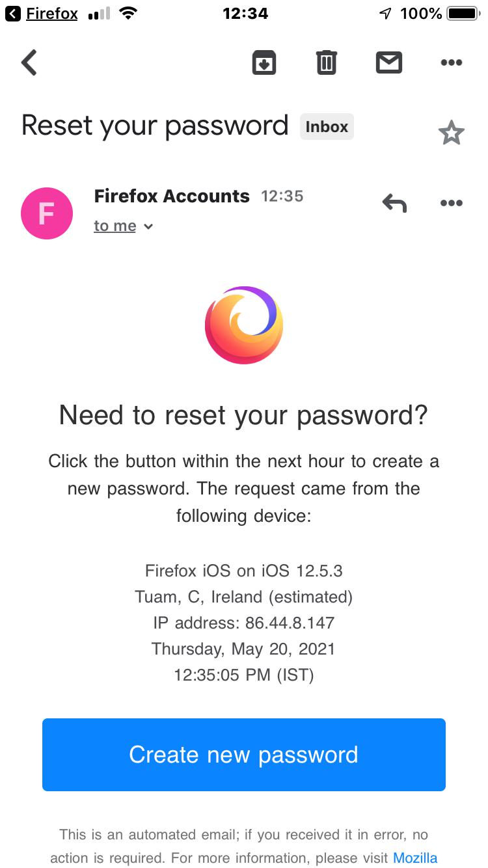
Task: Open message-specific options beside the reply arrow
Action: 451,202
